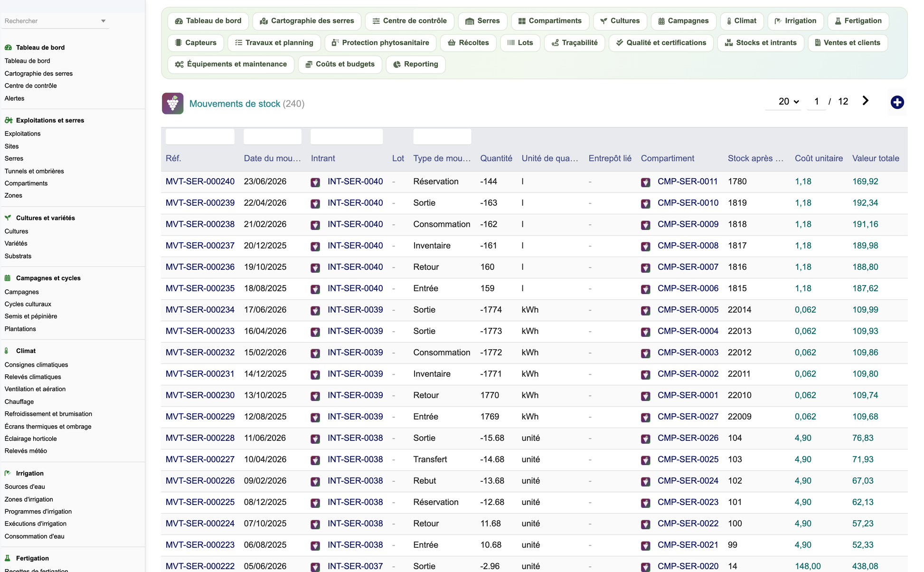Image resolution: width=924 pixels, height=572 pixels.
Task: Open movement MVT-SER-000235
Action: click(x=200, y=288)
